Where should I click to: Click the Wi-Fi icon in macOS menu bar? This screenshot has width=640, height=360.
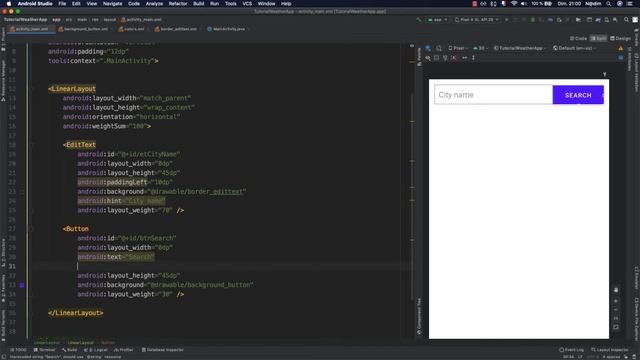point(514,4)
